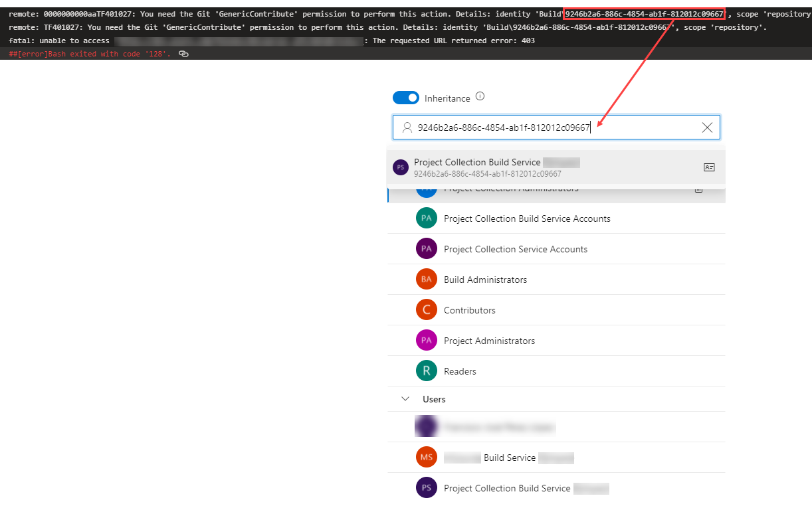This screenshot has height=510, width=812.
Task: Click the identity search input field
Action: point(556,127)
